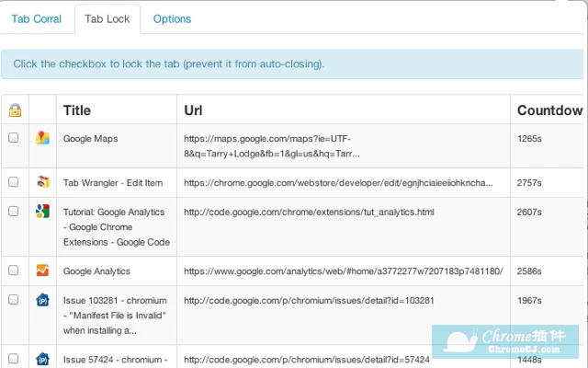
Task: Click the 2757s countdown value
Action: [x=529, y=183]
